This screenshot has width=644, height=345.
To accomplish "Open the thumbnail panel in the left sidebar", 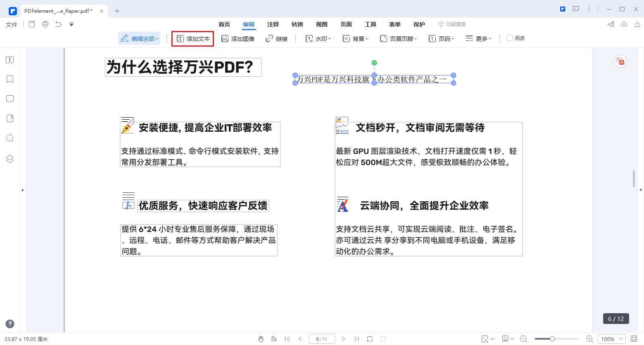I will point(10,59).
